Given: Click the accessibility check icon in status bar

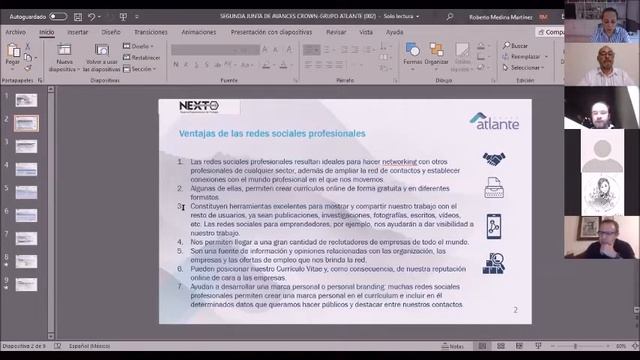Looking at the screenshot, I should [58, 346].
